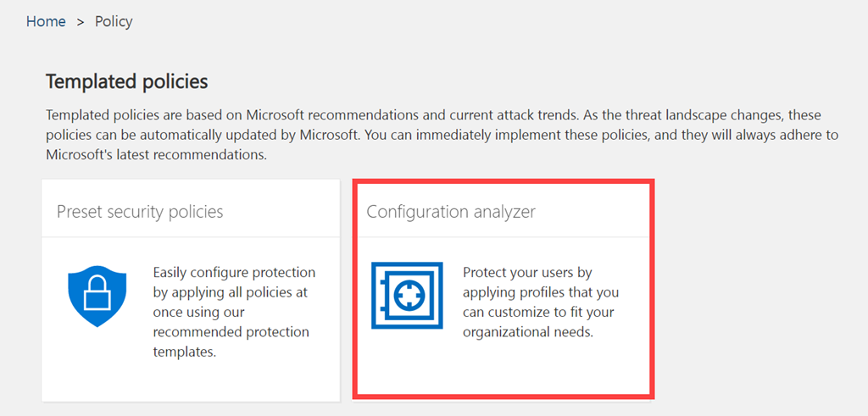Click the Templated policies intro paragraph
The height and width of the screenshot is (416, 868).
pos(432,135)
